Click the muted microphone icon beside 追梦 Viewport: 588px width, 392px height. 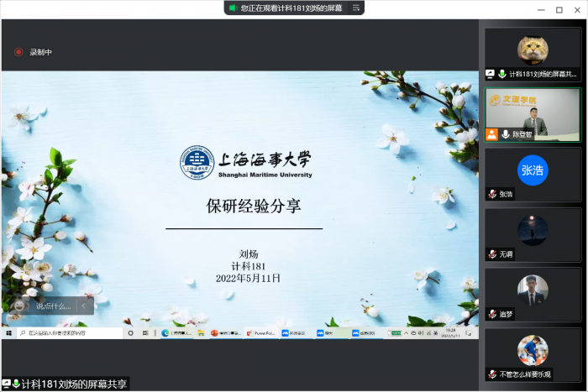pos(492,314)
